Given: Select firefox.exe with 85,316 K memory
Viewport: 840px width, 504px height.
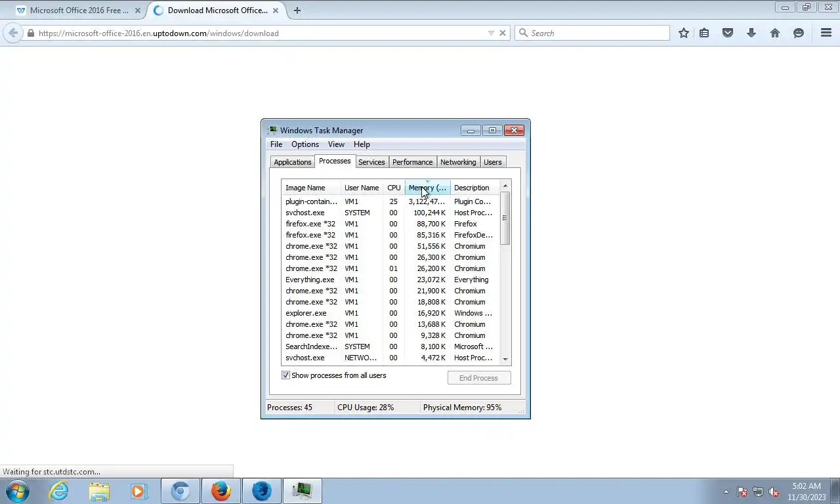Looking at the screenshot, I should coord(390,235).
